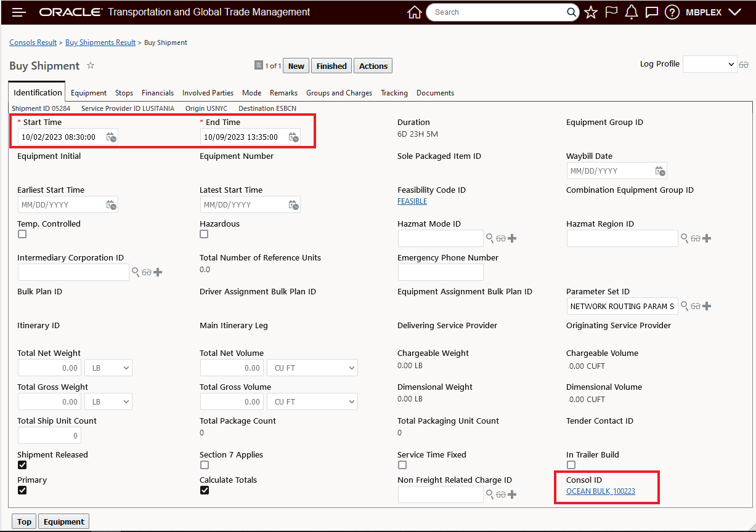Click the Finished button
The width and height of the screenshot is (756, 532).
click(x=331, y=66)
